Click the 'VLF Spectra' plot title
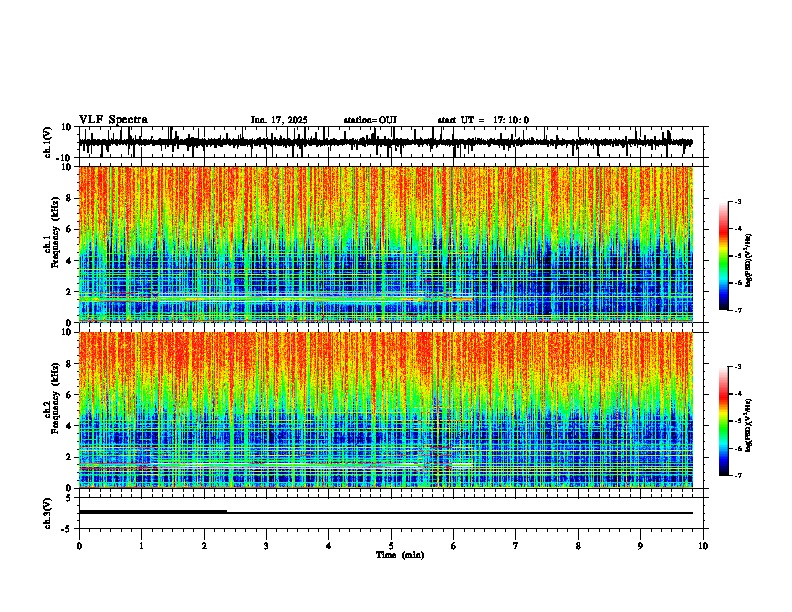Viewport: 792px width, 612px height. click(x=113, y=119)
